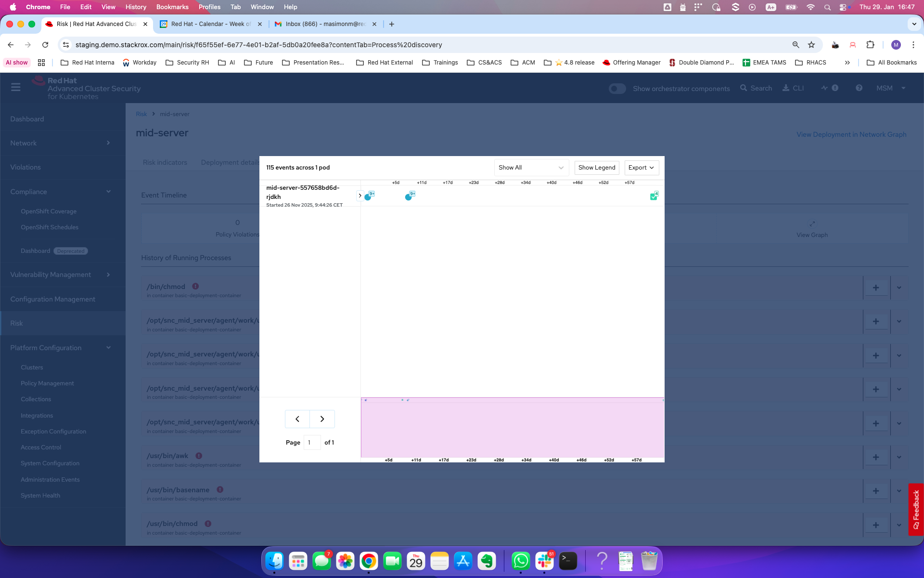Open the hamburger navigation menu icon

(15, 87)
